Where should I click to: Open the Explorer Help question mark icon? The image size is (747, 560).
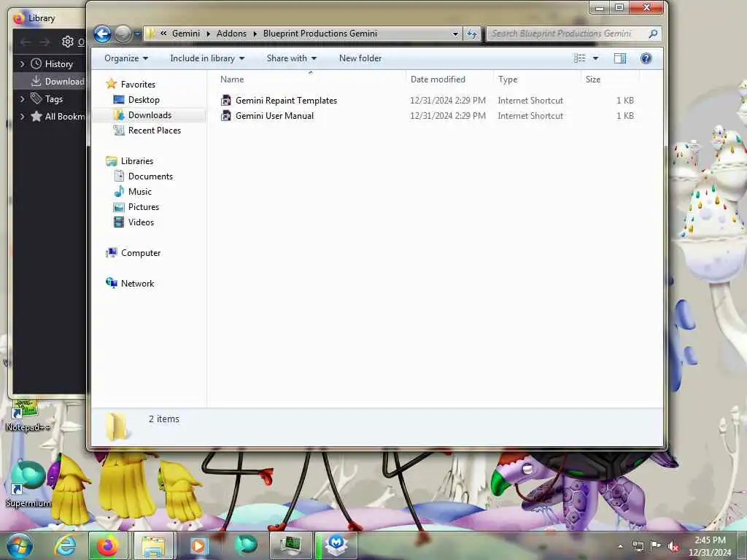[x=646, y=58]
